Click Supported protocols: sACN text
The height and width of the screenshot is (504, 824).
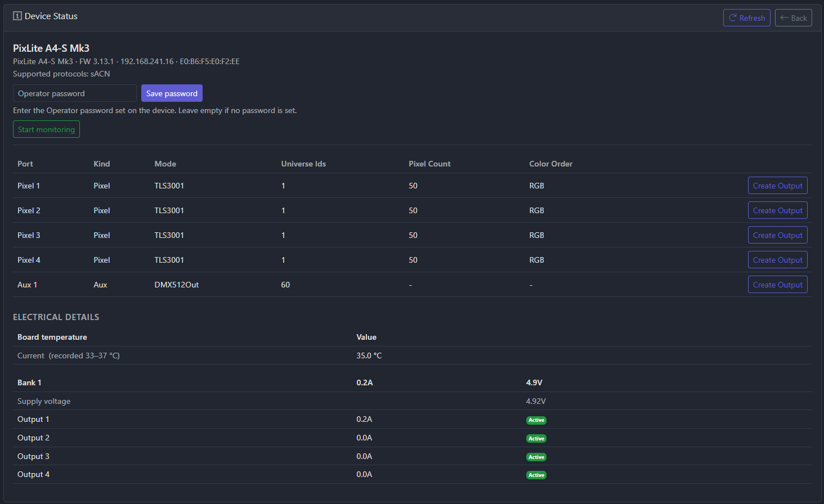coord(61,74)
